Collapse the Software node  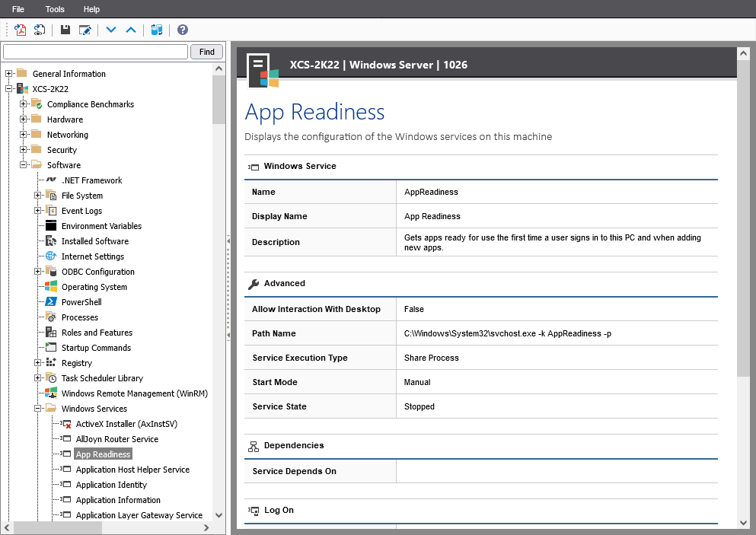point(23,165)
